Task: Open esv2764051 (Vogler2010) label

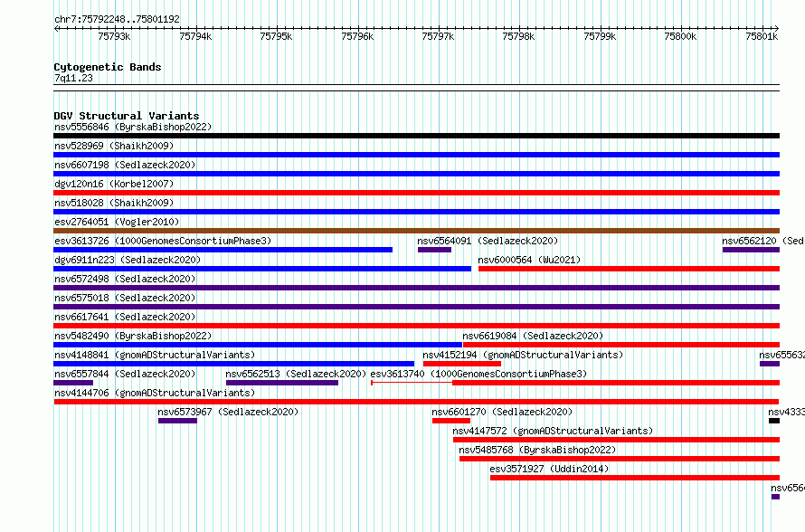Action: [117, 222]
